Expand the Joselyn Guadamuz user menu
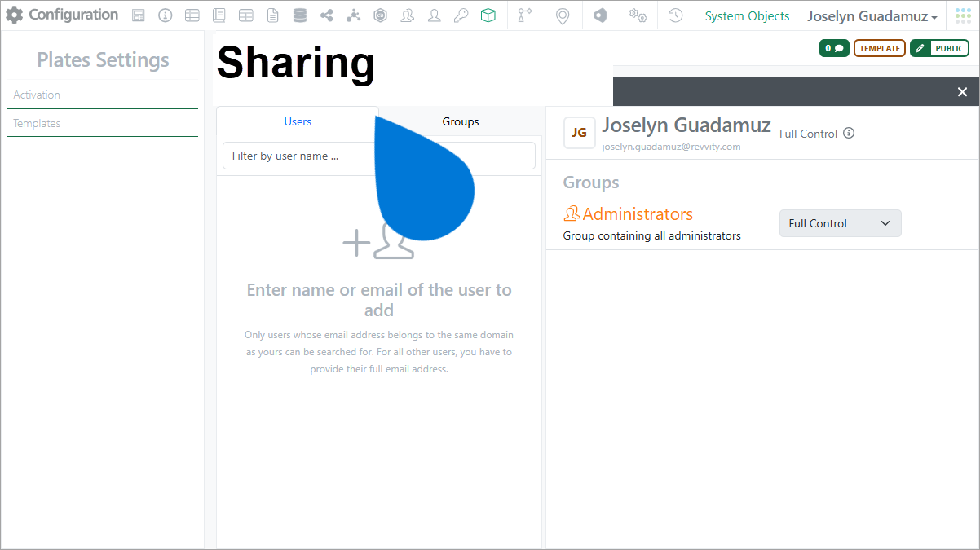 872,15
